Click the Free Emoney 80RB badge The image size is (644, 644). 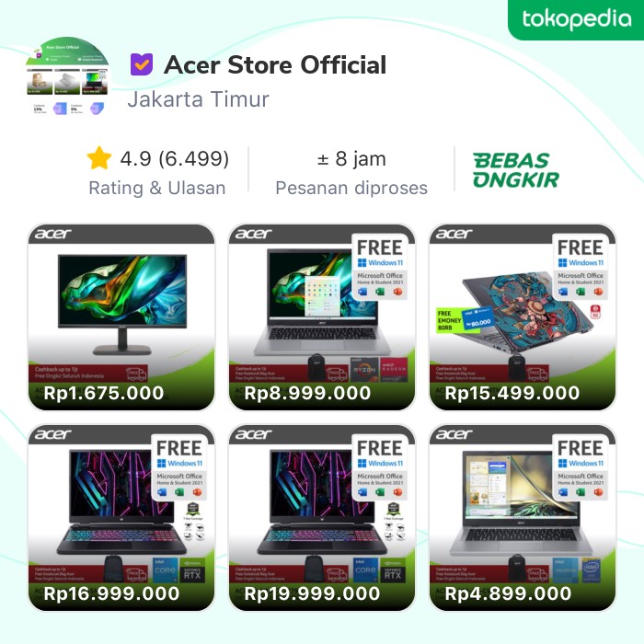pos(465,319)
